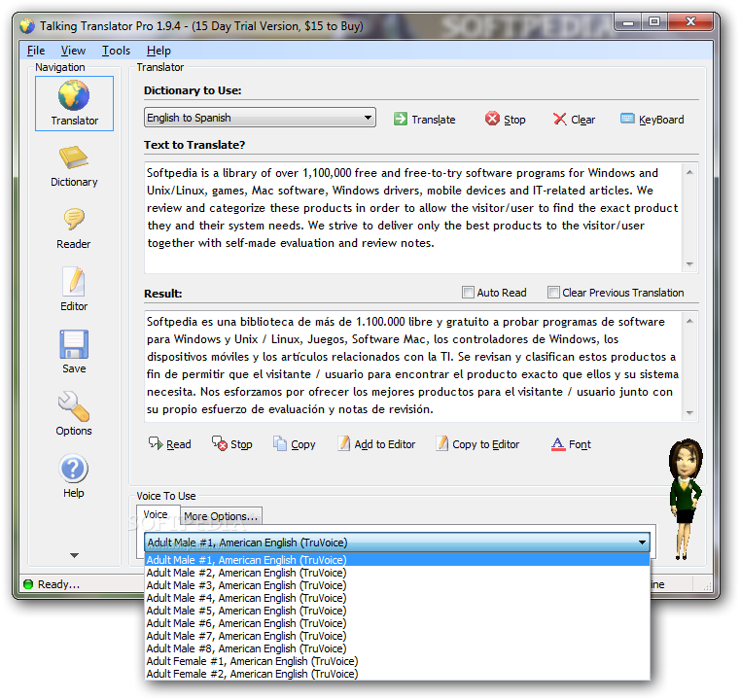Click Add to Editor
The height and width of the screenshot is (700, 740).
(x=376, y=444)
